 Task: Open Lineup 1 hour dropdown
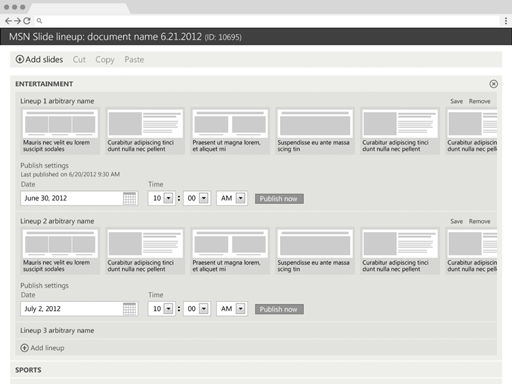[169, 198]
